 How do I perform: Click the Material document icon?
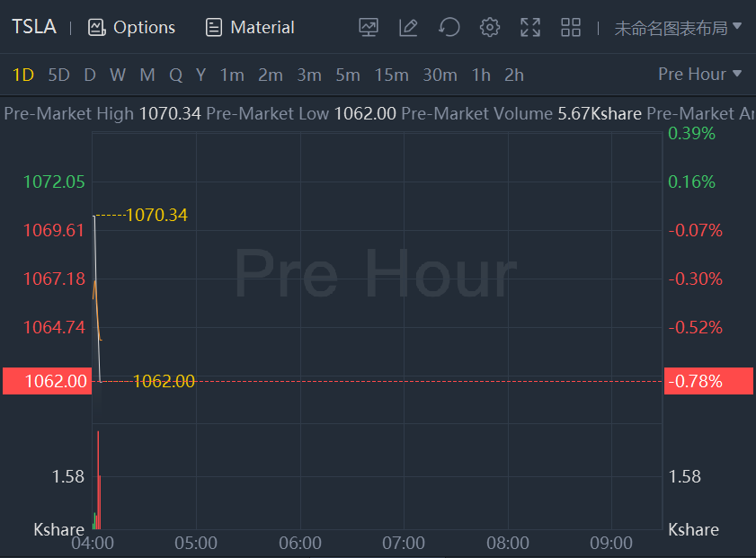coord(214,27)
